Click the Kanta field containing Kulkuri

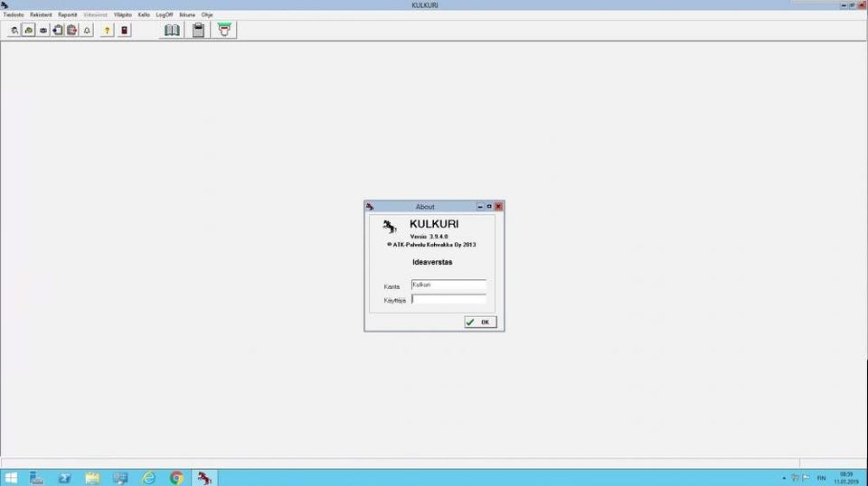(449, 285)
